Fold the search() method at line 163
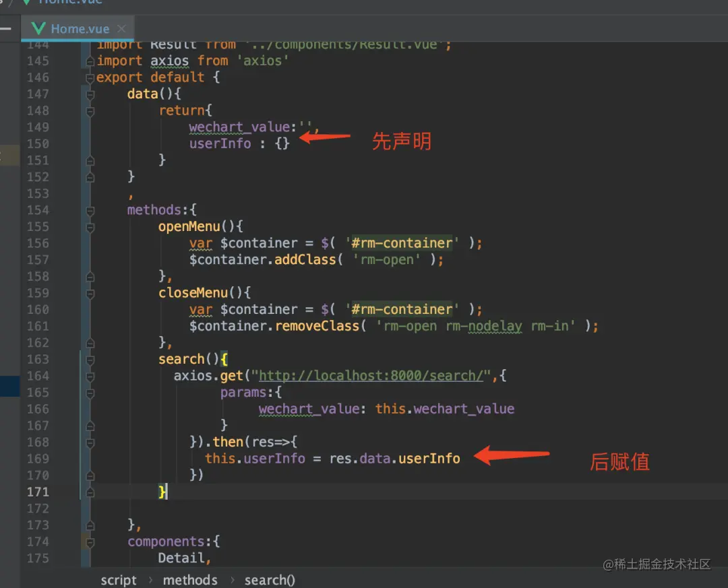The image size is (728, 588). (90, 360)
